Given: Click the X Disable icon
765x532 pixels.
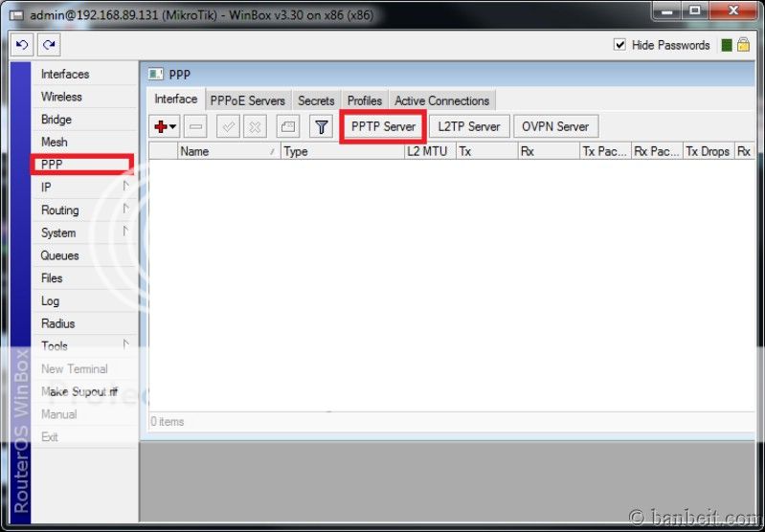Looking at the screenshot, I should pos(254,126).
